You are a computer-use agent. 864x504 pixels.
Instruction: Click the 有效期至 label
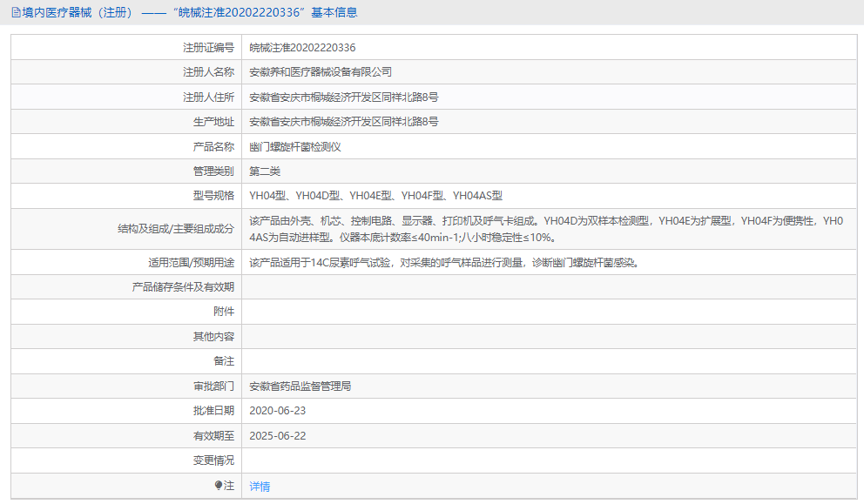[x=213, y=436]
